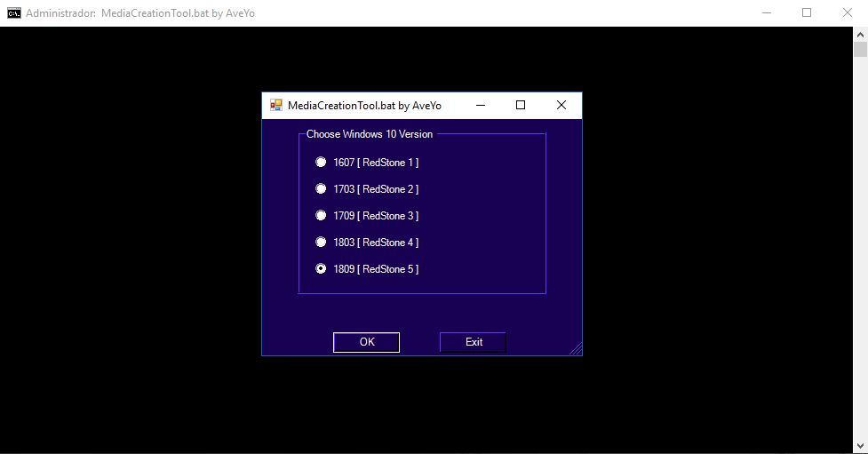Maximize the MediaCreationTool.bat dialog

[x=521, y=105]
